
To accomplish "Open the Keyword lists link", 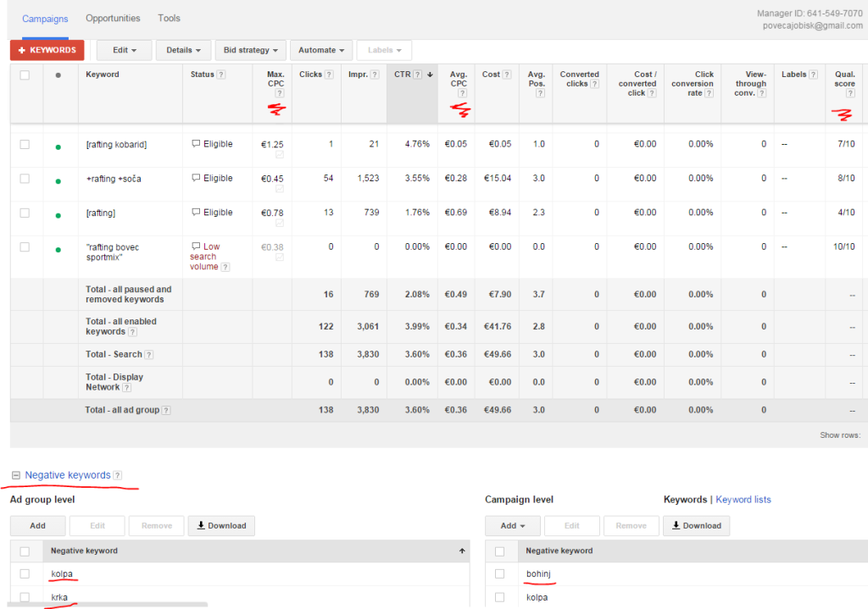I will pyautogui.click(x=743, y=499).
